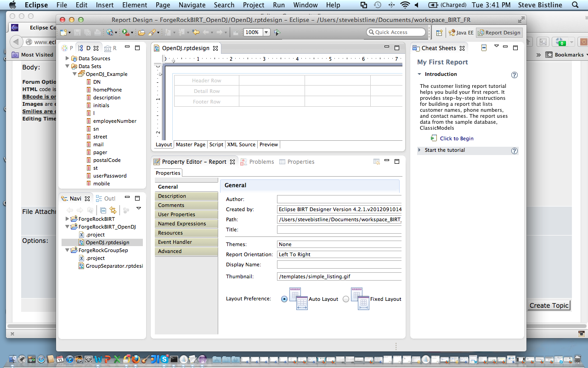This screenshot has height=368, width=588.
Task: Collapse the ForgeRockGroupSep project
Action: click(x=68, y=250)
